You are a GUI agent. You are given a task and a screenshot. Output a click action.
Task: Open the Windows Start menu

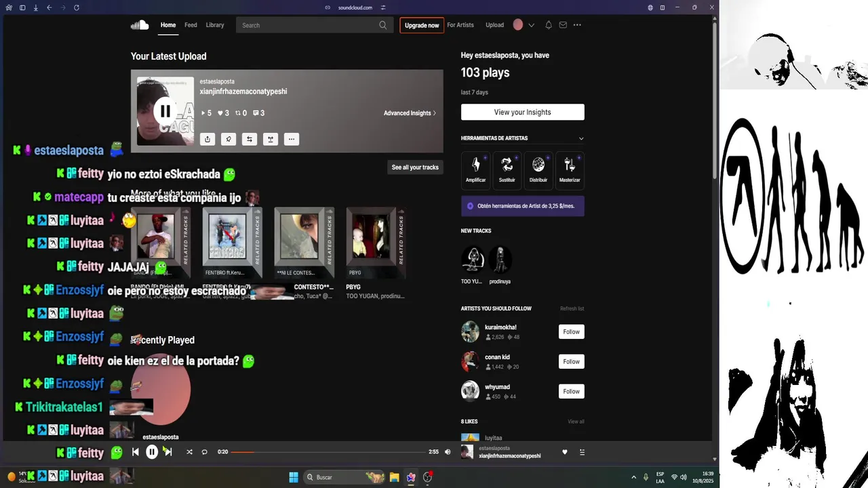[x=293, y=477]
